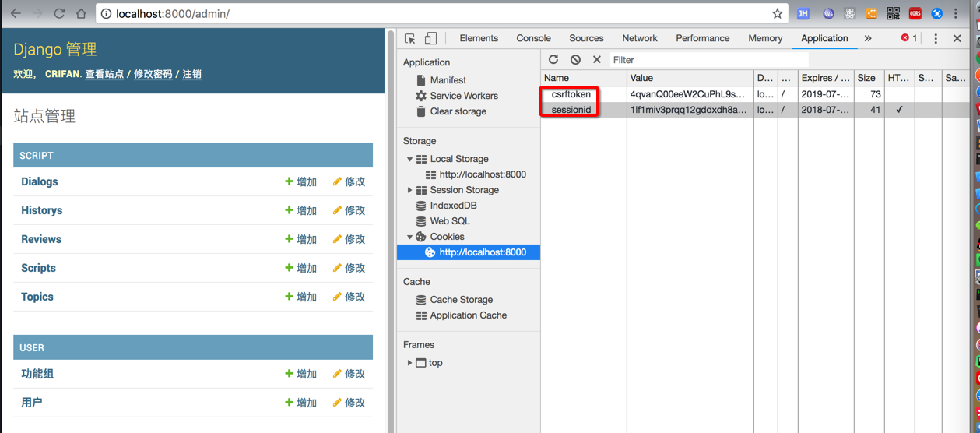Screen dimensions: 980x433
Task: Refresh the cookies table
Action: pyautogui.click(x=553, y=59)
